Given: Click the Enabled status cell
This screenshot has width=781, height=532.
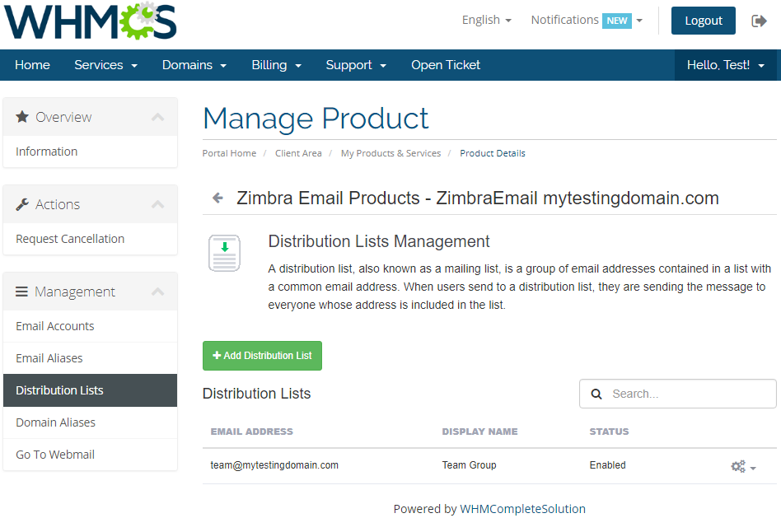Looking at the screenshot, I should (x=608, y=465).
